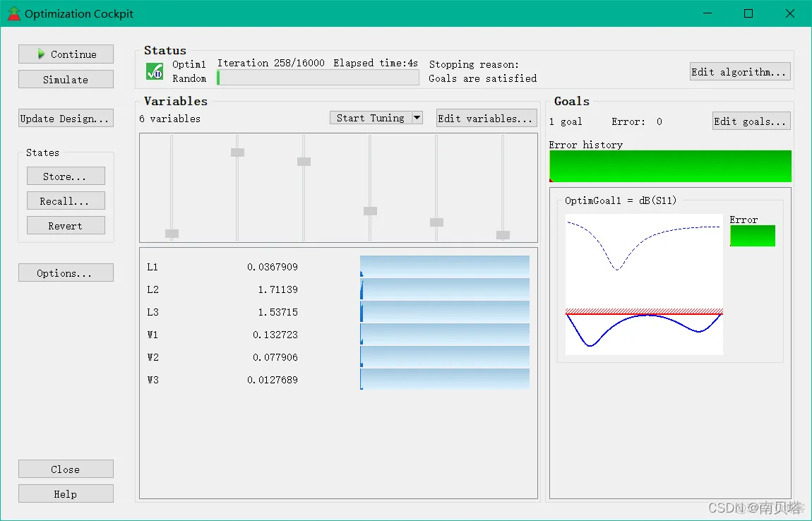Viewport: 812px width, 521px height.
Task: Revert to the previous state
Action: [x=66, y=225]
